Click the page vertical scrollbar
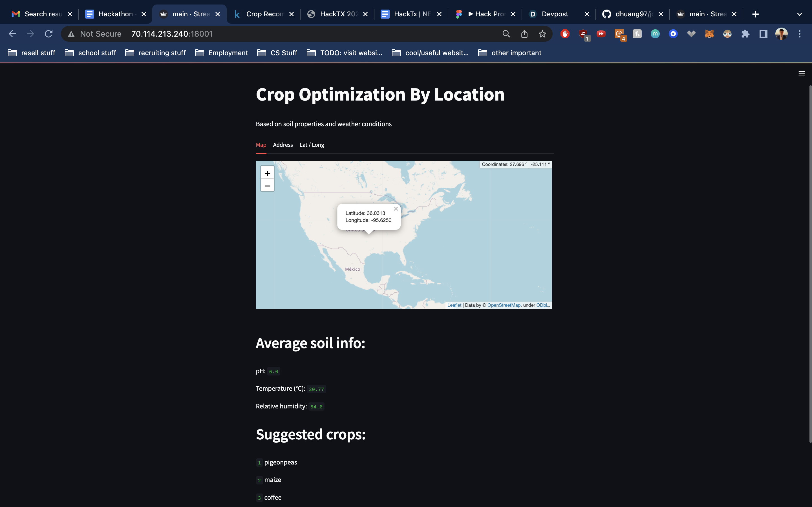 pyautogui.click(x=810, y=262)
